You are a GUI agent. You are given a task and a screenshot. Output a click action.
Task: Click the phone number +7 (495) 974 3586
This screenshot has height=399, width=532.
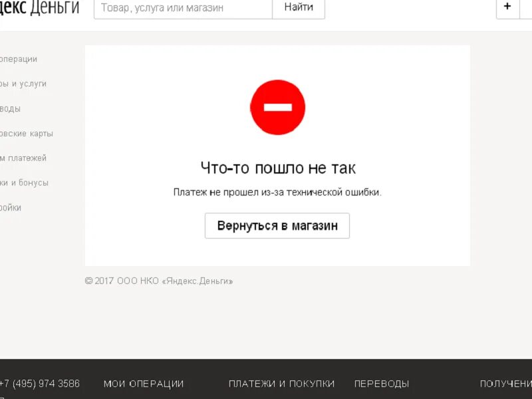click(x=40, y=384)
